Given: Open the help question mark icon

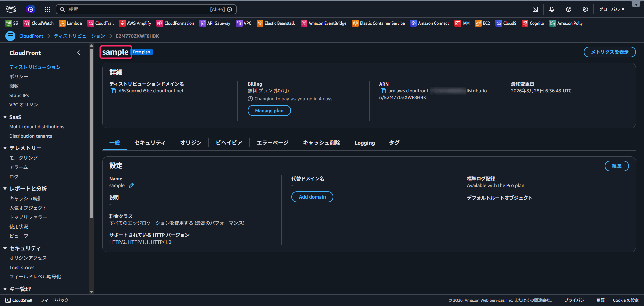Looking at the screenshot, I should click(x=569, y=9).
